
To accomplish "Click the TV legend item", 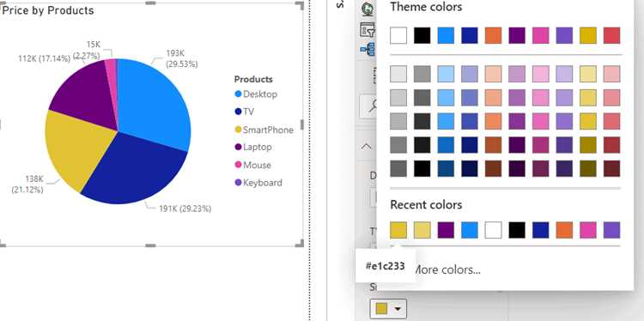I will (x=245, y=112).
